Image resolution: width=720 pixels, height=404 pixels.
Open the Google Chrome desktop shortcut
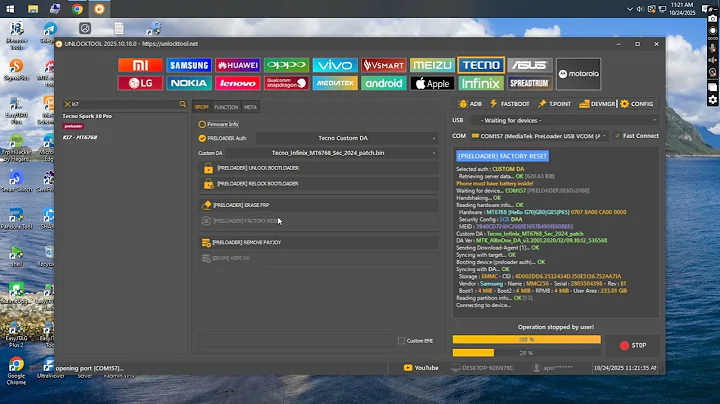coord(16,370)
